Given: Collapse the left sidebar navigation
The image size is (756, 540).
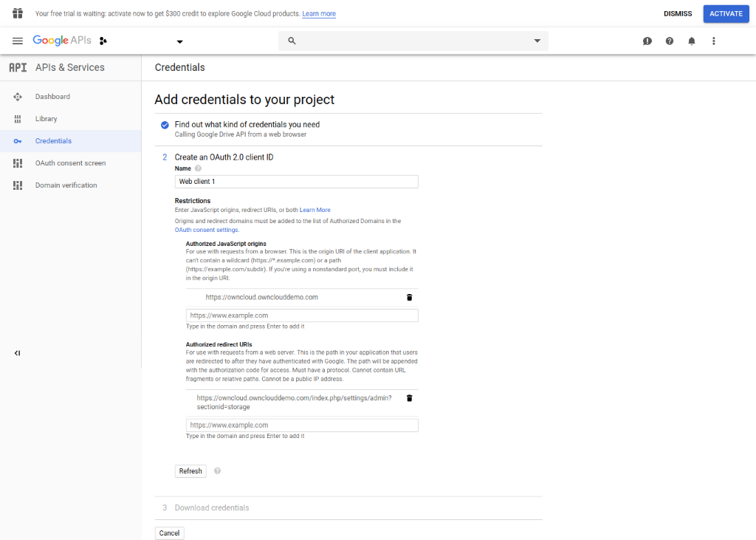Looking at the screenshot, I should point(17,353).
